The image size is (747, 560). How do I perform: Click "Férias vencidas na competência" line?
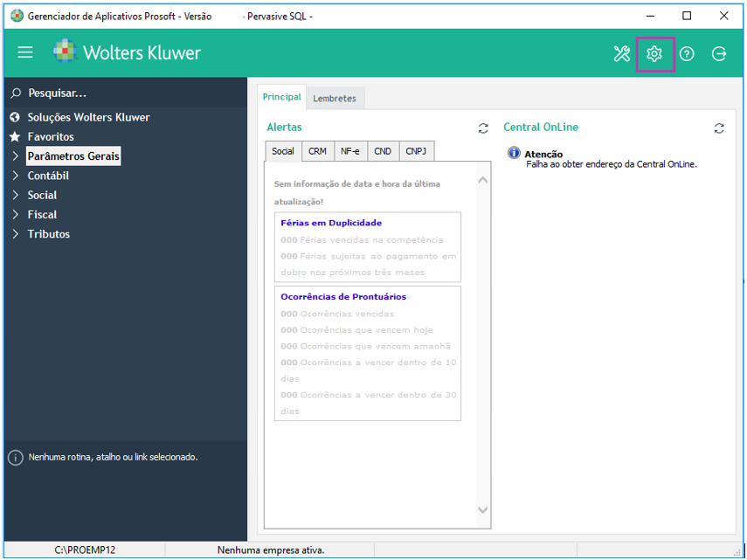(x=362, y=240)
